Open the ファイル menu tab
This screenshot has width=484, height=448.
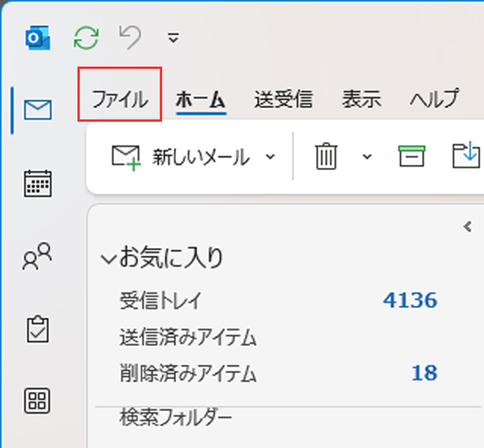tap(120, 99)
